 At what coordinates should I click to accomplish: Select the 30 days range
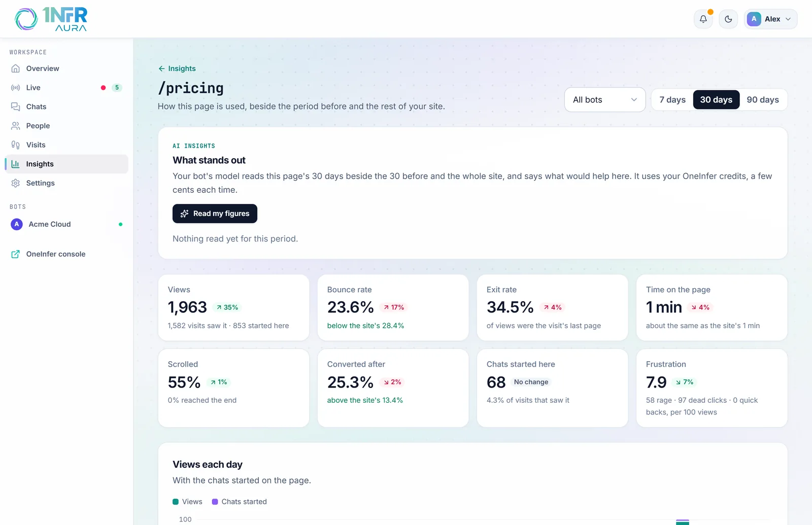pos(716,100)
